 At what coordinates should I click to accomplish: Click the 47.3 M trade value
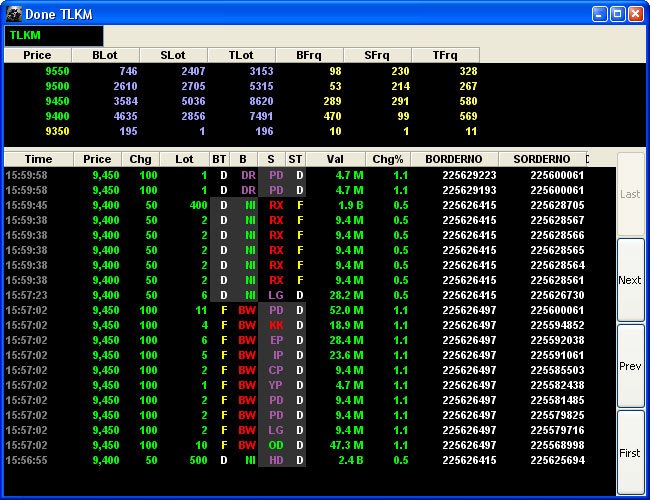tap(347, 445)
